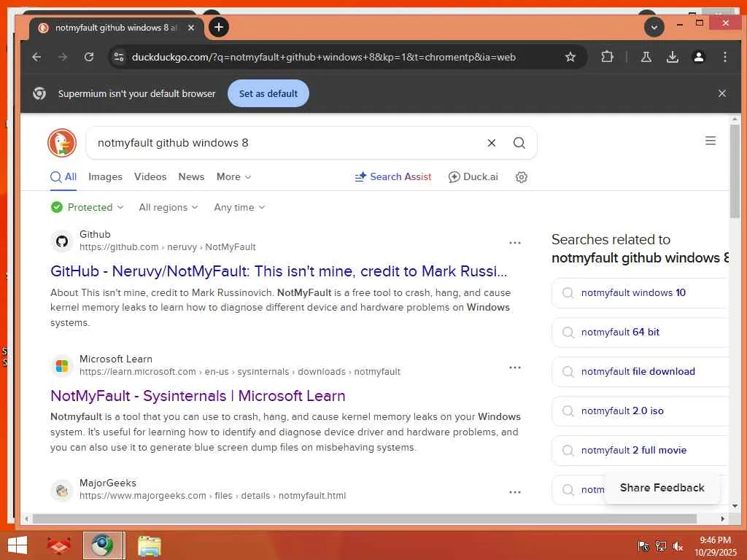Search related: notmyfault file download
Viewport: 747px width, 560px height.
640,371
